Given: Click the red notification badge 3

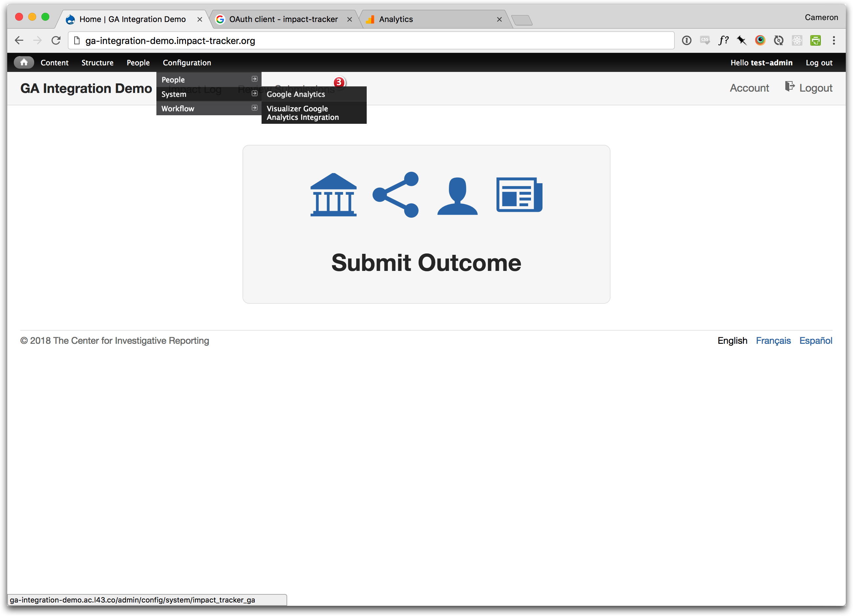Looking at the screenshot, I should point(339,82).
